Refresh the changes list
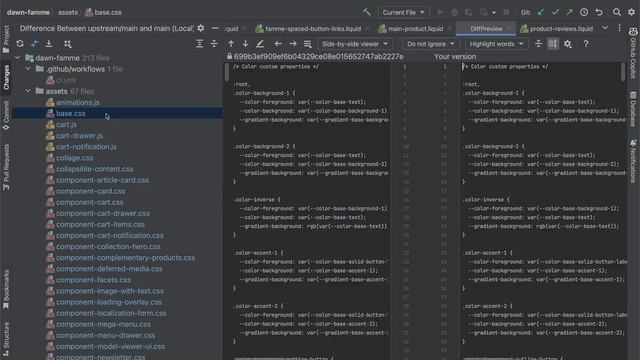The height and width of the screenshot is (360, 640). point(20,44)
